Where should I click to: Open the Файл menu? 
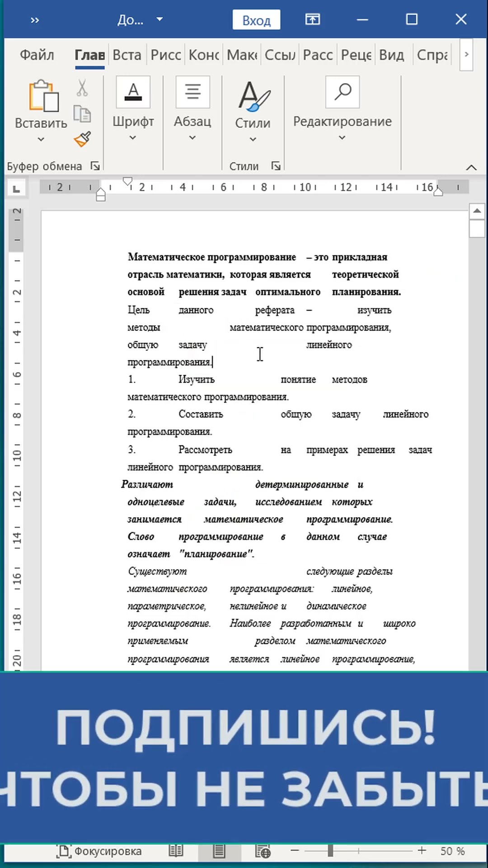pos(37,55)
